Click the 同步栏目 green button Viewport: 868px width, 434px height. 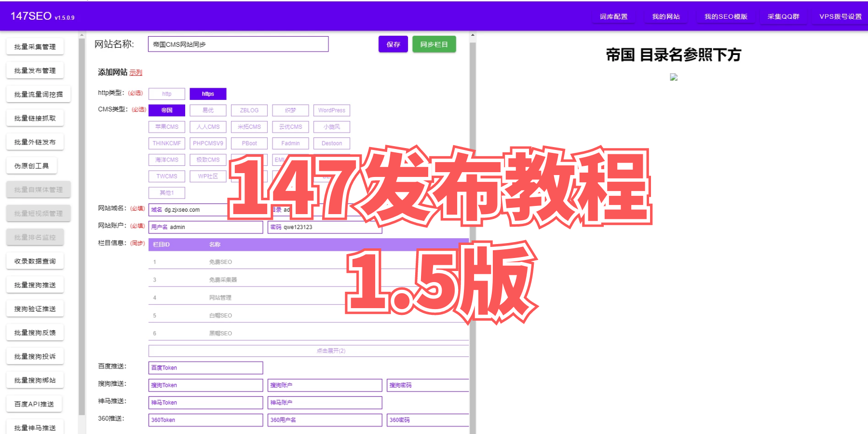(434, 44)
